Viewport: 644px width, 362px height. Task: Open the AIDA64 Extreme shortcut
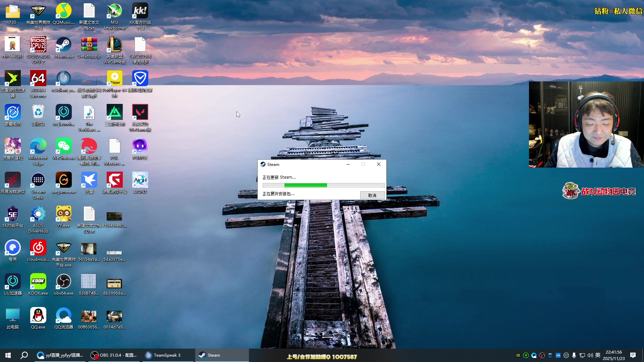(38, 79)
